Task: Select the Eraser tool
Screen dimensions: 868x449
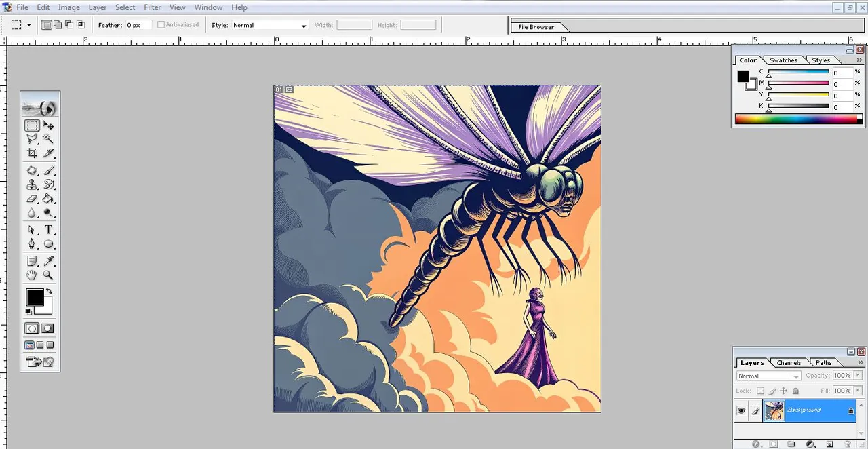Action: pos(32,199)
